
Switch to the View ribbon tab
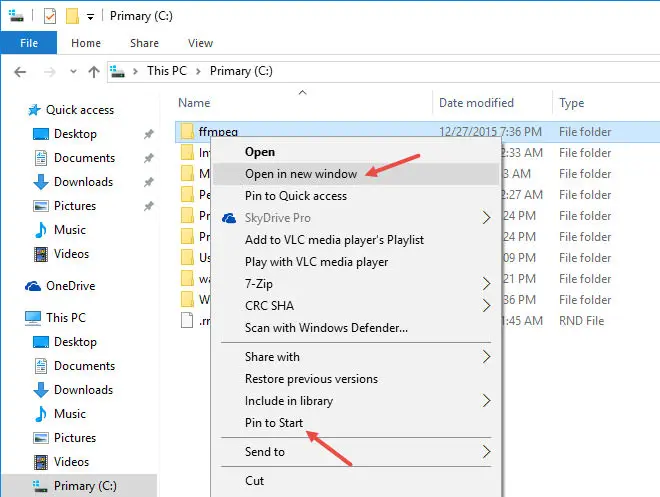(200, 43)
